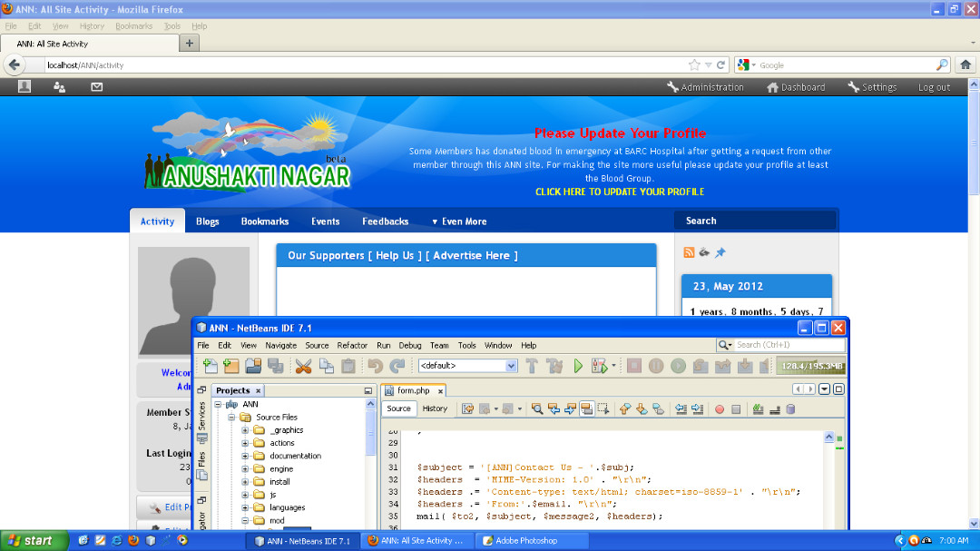Click the Start Macro Recording red circle
Image resolution: width=980 pixels, height=551 pixels.
(x=720, y=409)
